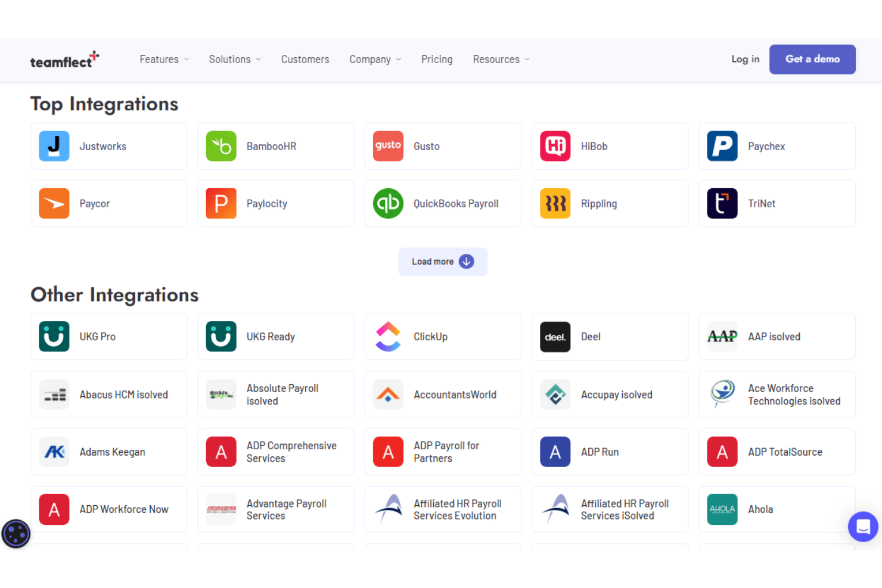This screenshot has width=882, height=588.
Task: Click the Accupay diamond logo
Action: (555, 394)
